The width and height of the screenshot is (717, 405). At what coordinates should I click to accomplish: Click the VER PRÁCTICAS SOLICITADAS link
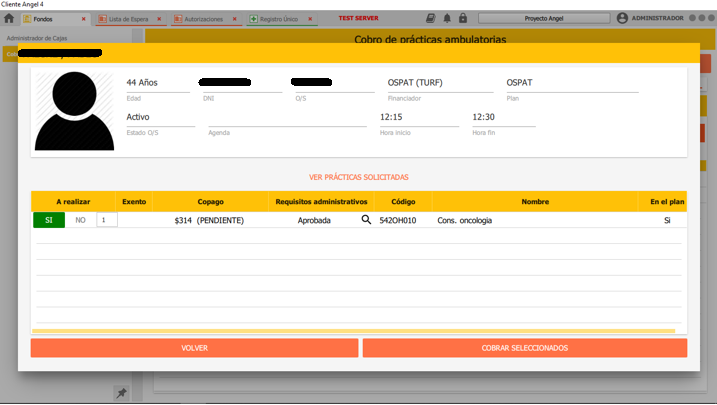358,177
